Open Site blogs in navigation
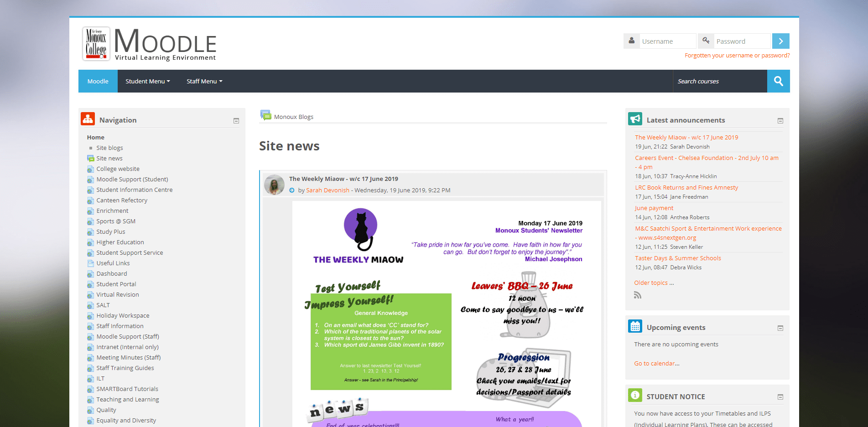The width and height of the screenshot is (868, 427). coord(109,148)
